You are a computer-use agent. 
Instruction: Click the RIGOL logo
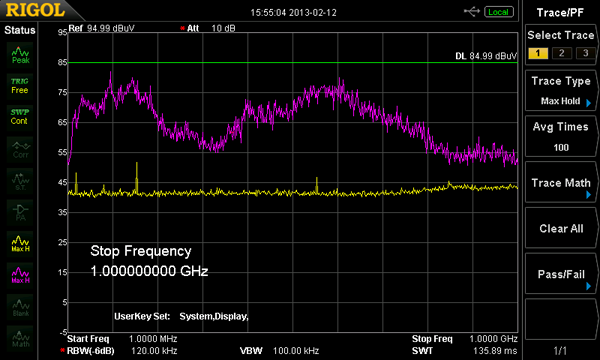tap(35, 10)
